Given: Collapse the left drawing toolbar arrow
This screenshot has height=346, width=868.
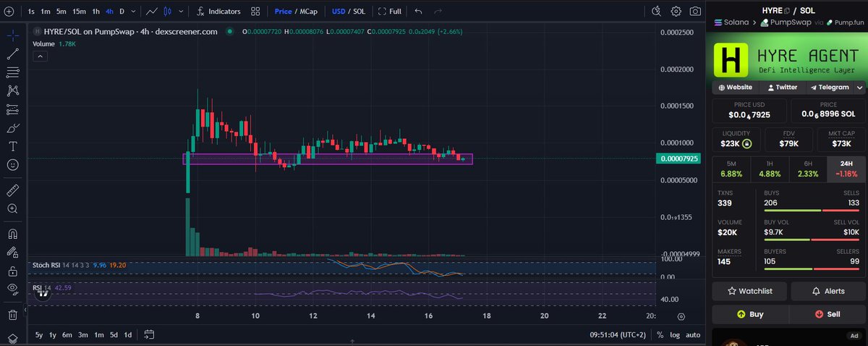Looking at the screenshot, I should coord(25,311).
